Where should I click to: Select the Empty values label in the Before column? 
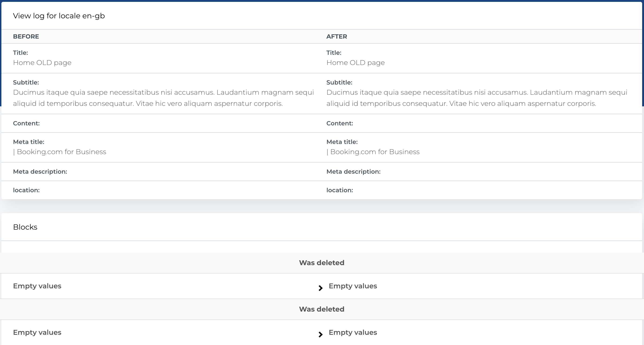[x=37, y=286]
